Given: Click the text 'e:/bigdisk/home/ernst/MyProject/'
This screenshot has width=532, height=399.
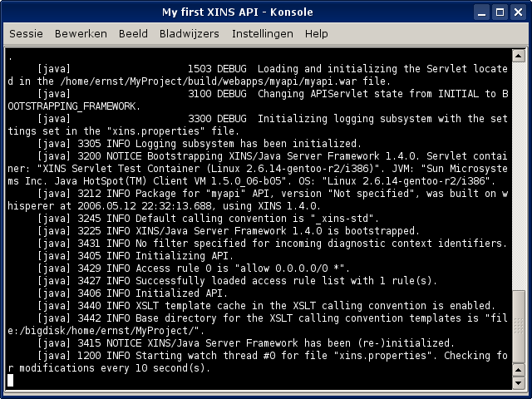Looking at the screenshot, I should [100, 331].
